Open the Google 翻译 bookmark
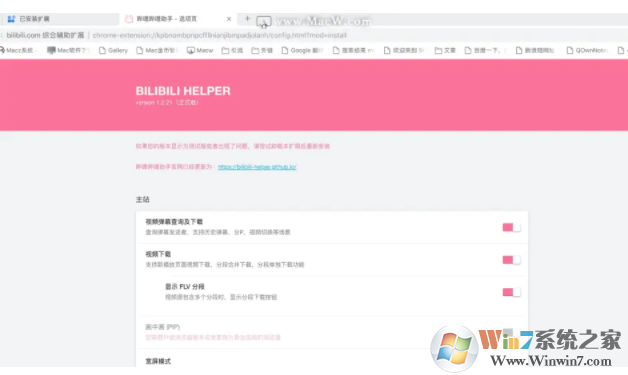This screenshot has height=375, width=628. [302, 50]
